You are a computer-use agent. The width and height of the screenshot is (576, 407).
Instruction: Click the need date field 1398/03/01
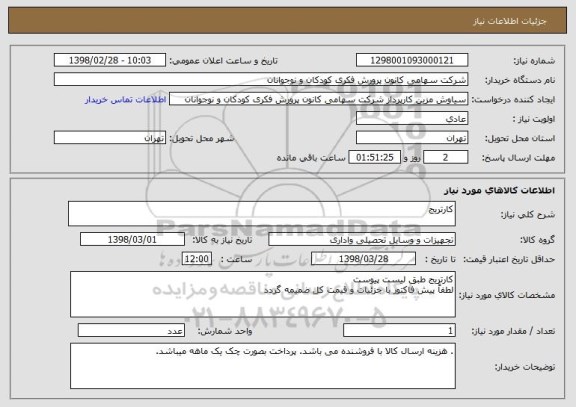pos(132,239)
